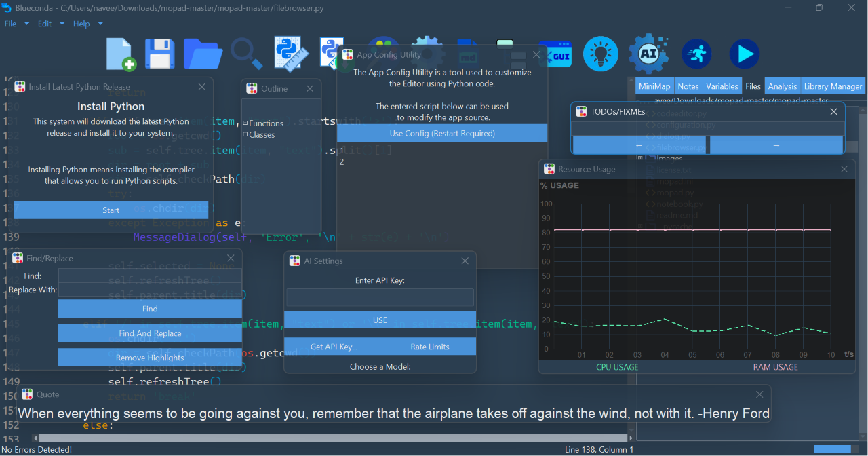Click the app icon of the Install Python window
868x456 pixels.
click(x=20, y=87)
